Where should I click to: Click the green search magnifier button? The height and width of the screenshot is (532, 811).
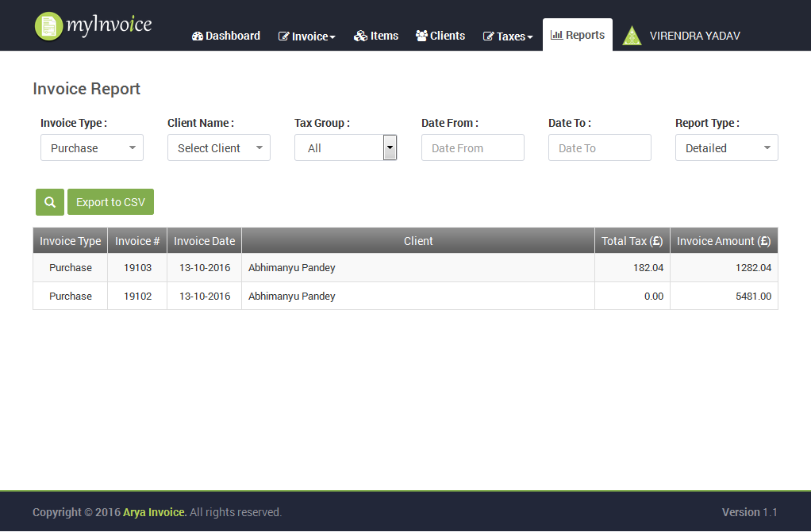coord(50,202)
